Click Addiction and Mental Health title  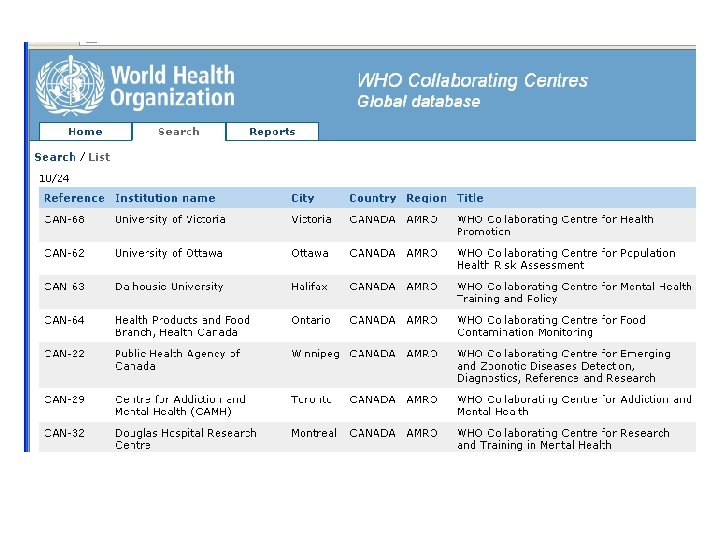(574, 405)
